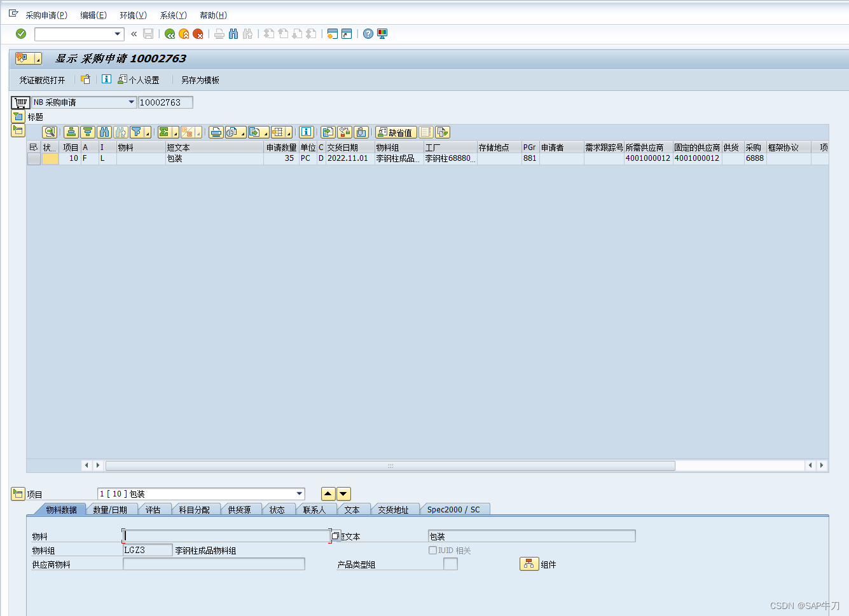Click the 所需供应商 cell 4001000012
This screenshot has height=616, width=849.
point(648,158)
